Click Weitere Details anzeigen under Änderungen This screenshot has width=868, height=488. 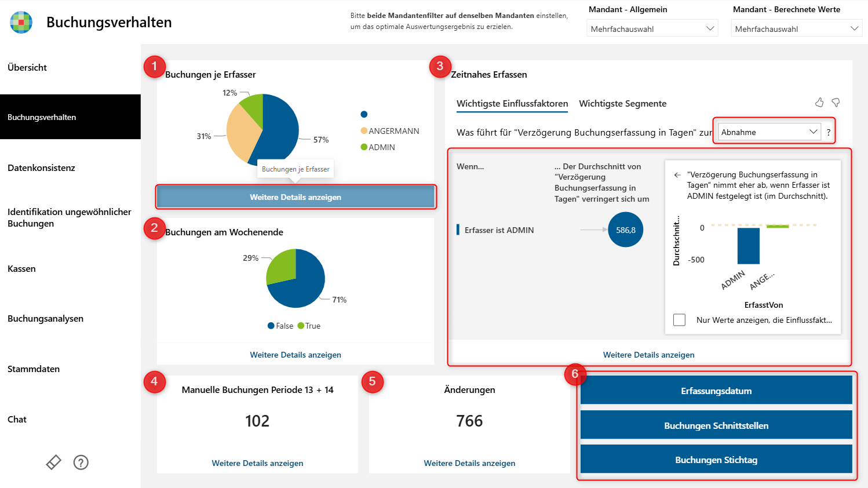tap(469, 463)
